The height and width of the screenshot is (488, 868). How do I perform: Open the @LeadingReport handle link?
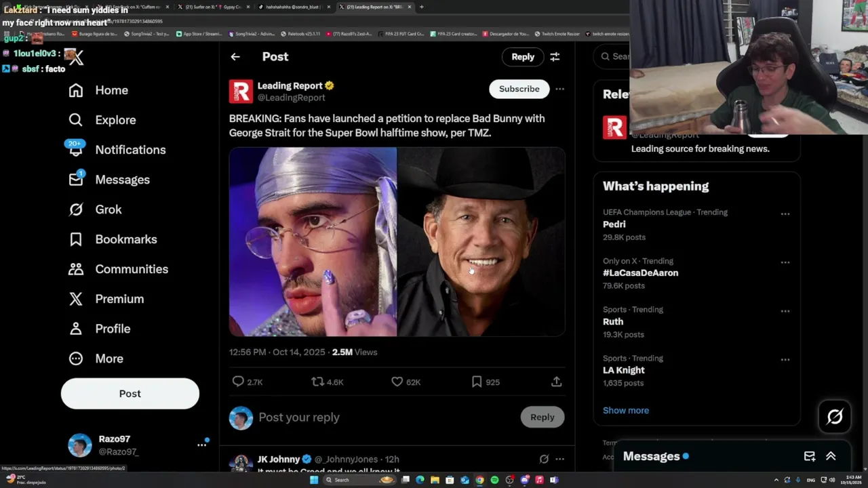[291, 98]
